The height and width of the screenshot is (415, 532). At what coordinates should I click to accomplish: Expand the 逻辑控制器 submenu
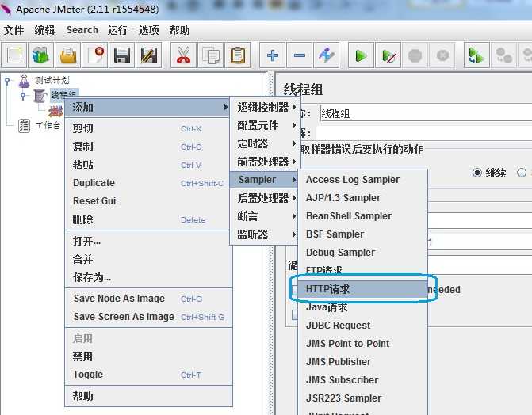265,107
